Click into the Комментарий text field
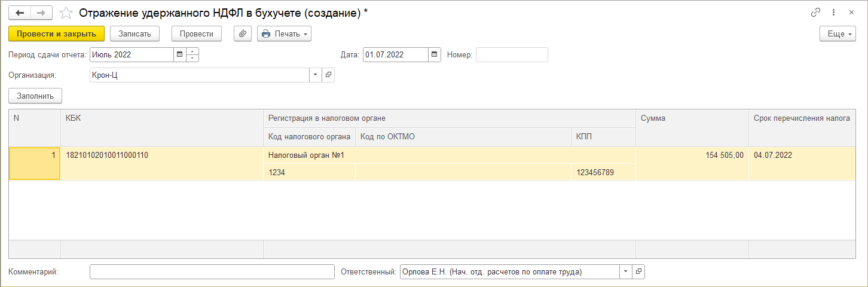Screen dimensions: 868x287 212,272
